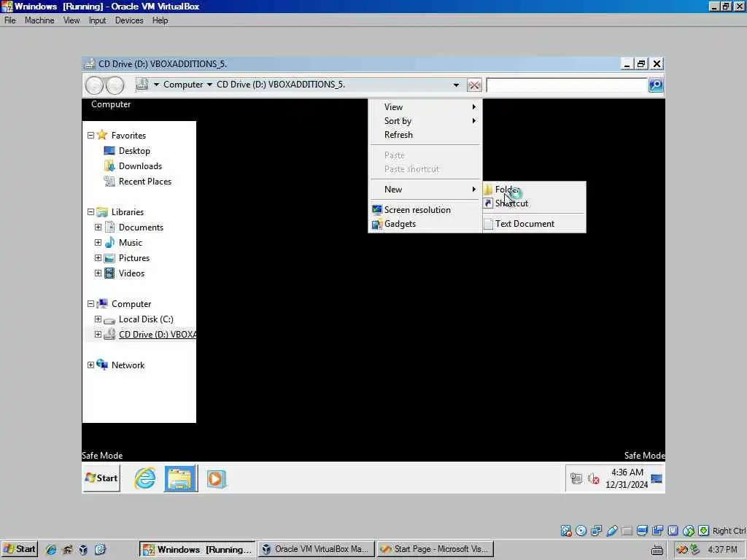The height and width of the screenshot is (560, 747).
Task: Select Screen resolution in context menu
Action: coord(425,210)
